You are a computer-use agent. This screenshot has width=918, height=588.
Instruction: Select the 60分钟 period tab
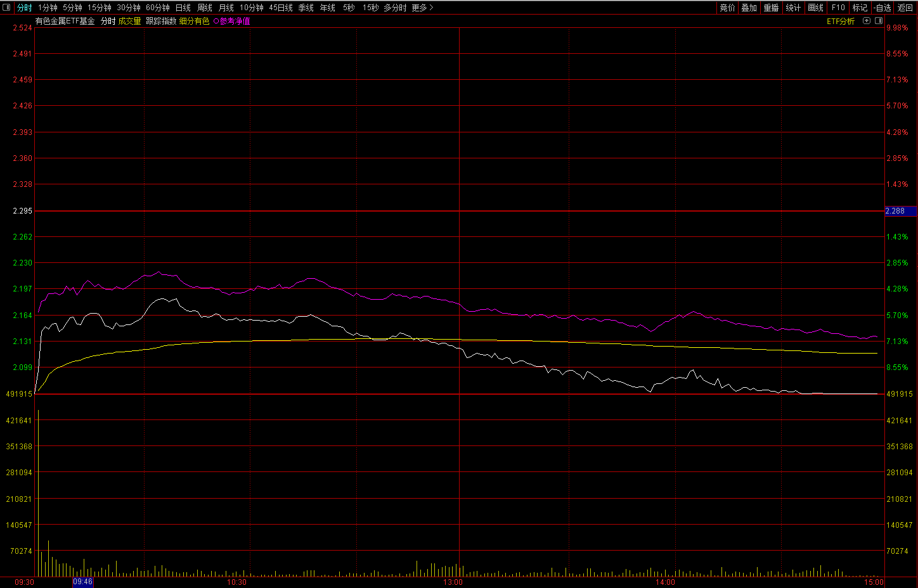[x=157, y=8]
